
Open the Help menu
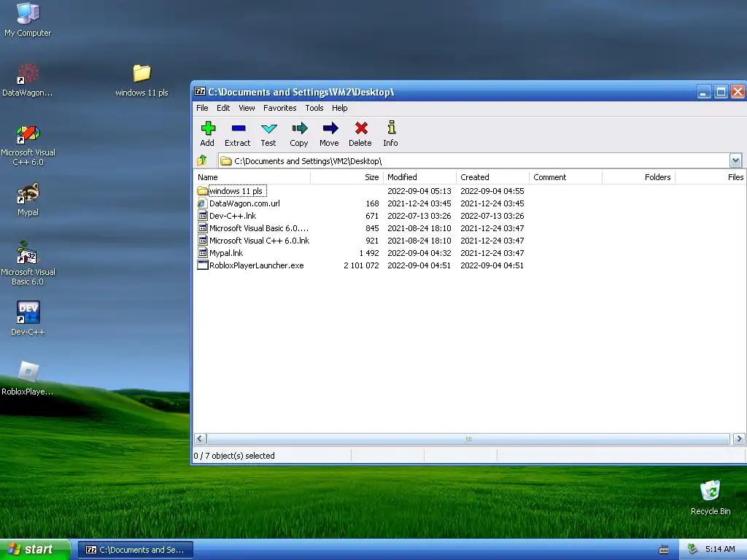pyautogui.click(x=340, y=108)
